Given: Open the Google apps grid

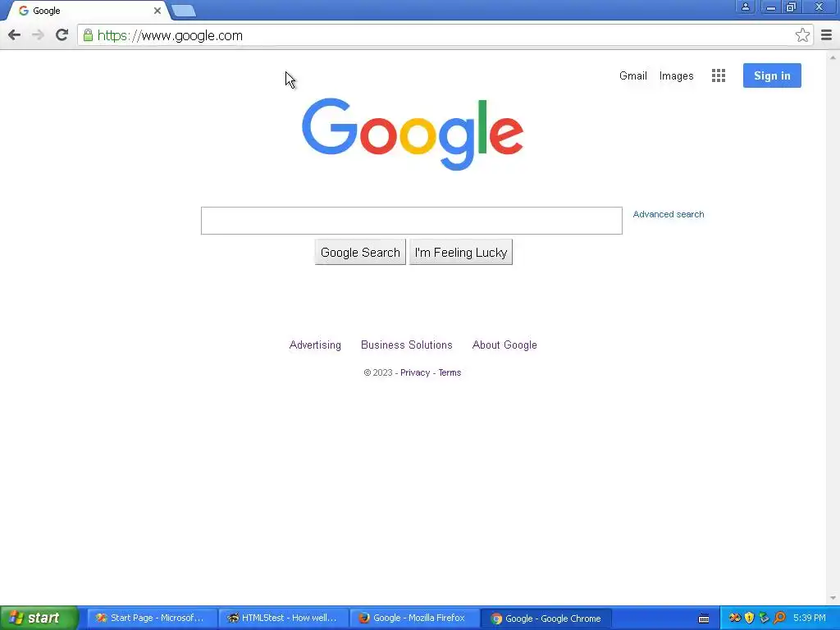Looking at the screenshot, I should pyautogui.click(x=719, y=75).
